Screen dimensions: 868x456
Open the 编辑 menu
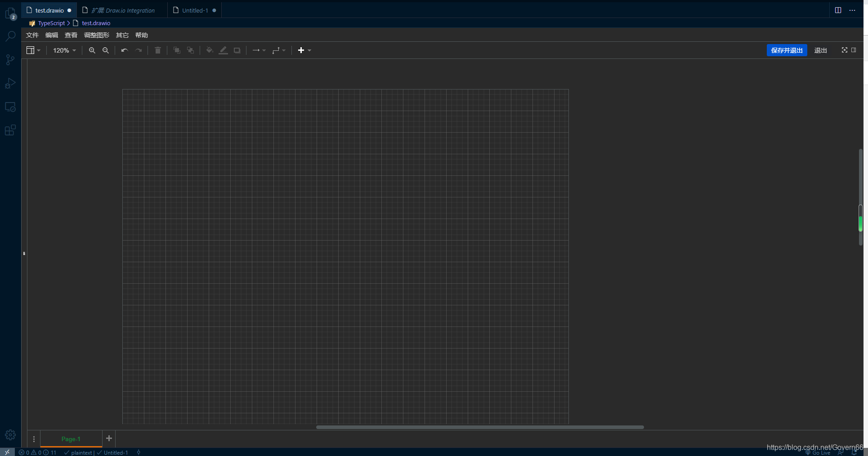pyautogui.click(x=52, y=35)
